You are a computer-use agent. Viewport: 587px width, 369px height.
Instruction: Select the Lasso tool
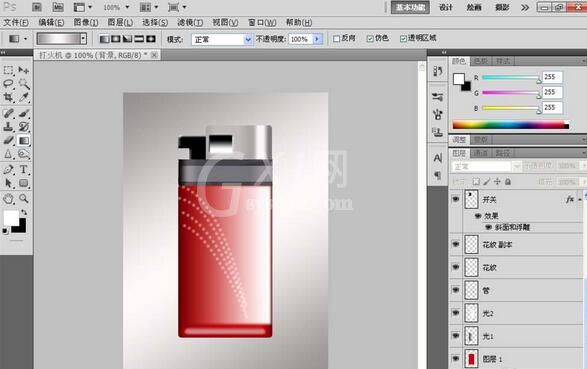click(8, 84)
